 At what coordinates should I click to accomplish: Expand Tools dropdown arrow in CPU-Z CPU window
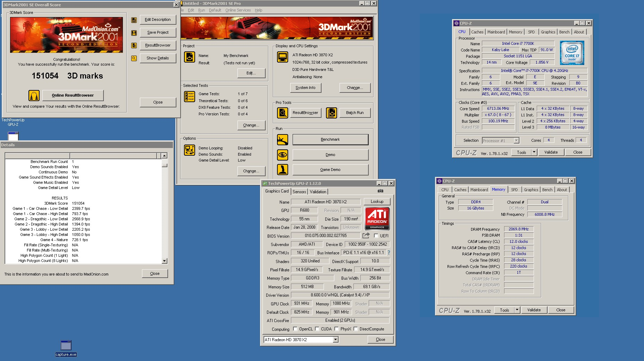[534, 152]
